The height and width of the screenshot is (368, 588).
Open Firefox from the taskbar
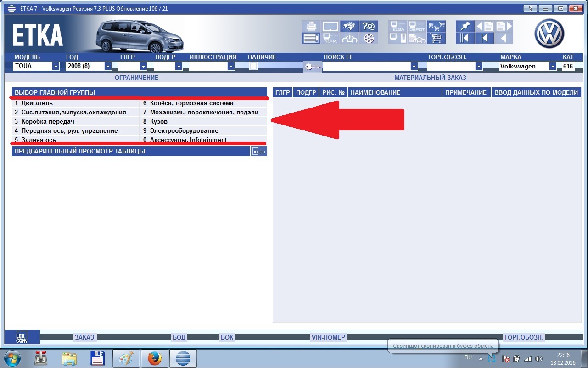click(x=154, y=358)
